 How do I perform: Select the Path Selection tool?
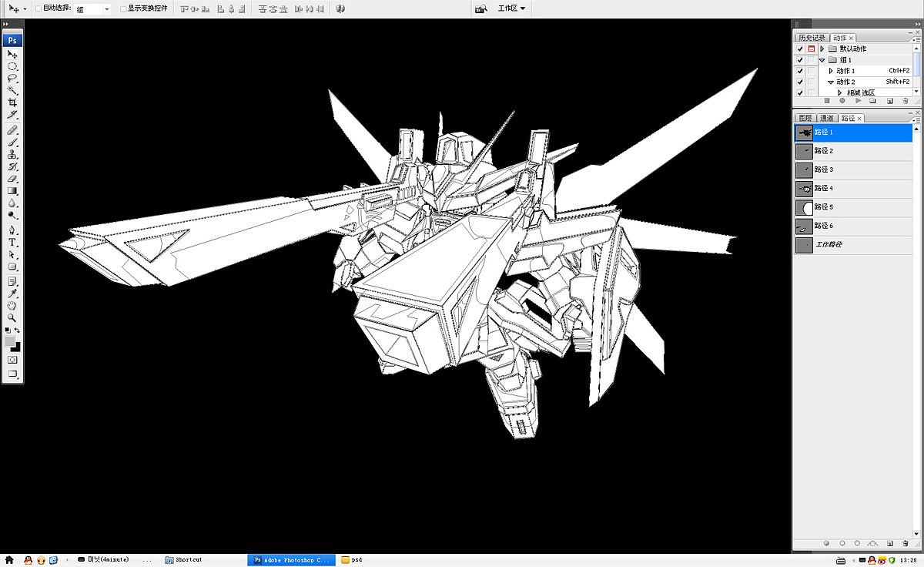click(12, 253)
